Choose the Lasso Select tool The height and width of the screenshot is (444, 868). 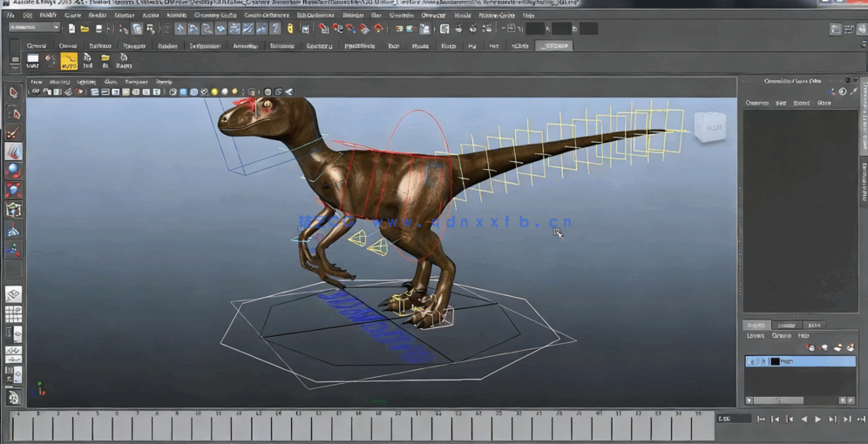pyautogui.click(x=13, y=113)
